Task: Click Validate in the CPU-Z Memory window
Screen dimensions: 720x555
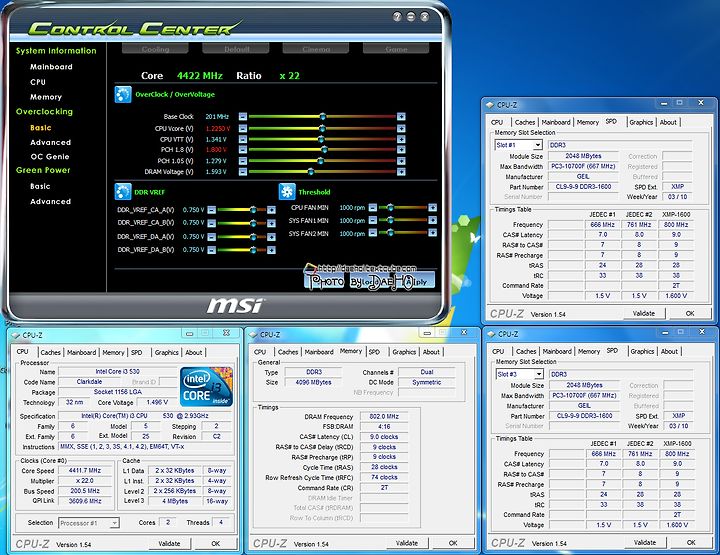Action: pos(407,543)
